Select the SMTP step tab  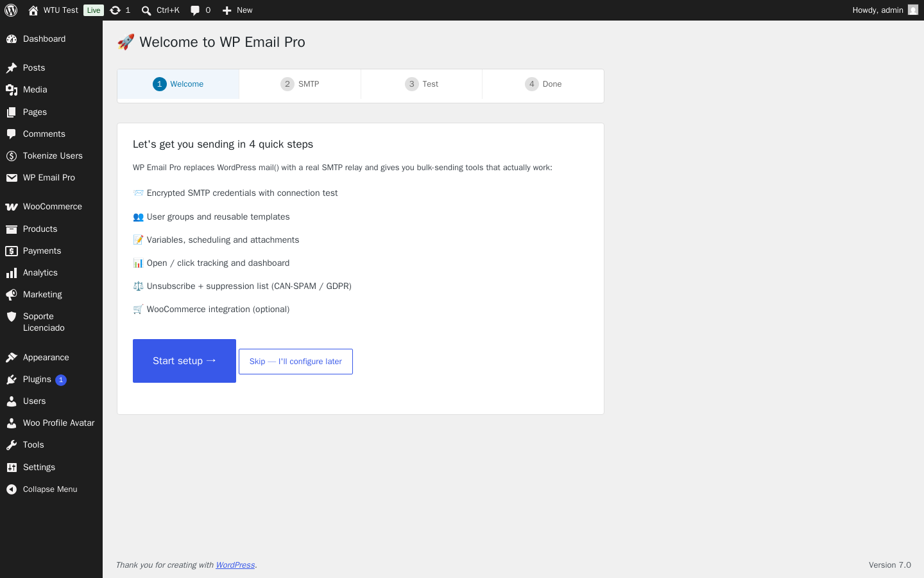pos(300,84)
